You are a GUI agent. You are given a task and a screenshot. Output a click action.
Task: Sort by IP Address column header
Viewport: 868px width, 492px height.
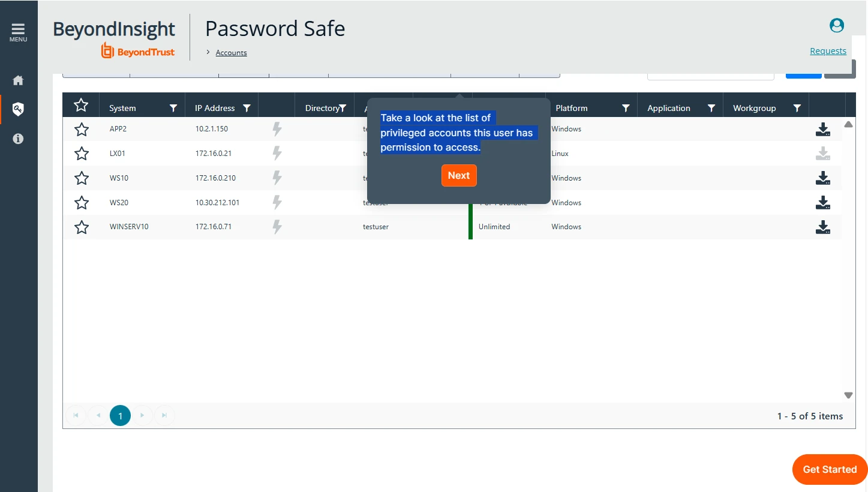point(215,109)
